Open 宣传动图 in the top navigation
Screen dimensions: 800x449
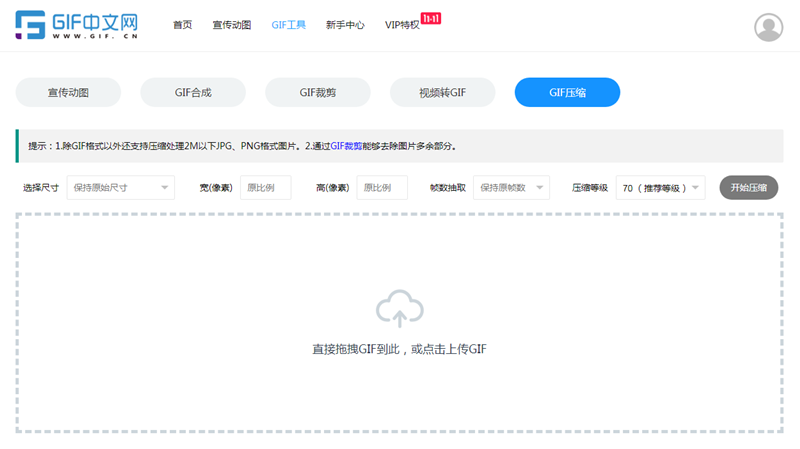pos(232,25)
